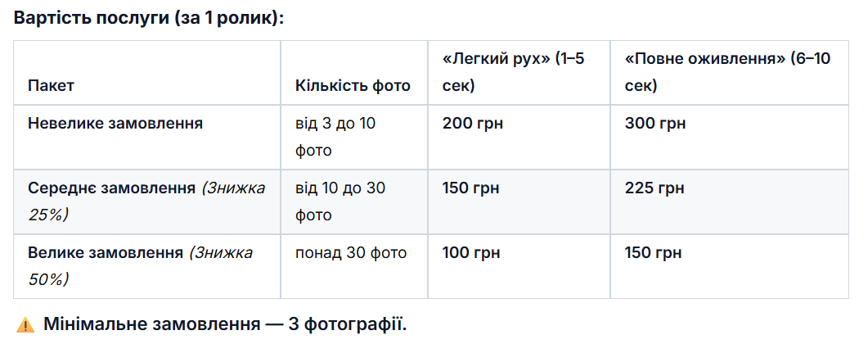Click the "Мінімальне замовлення — 3 фотографії" note
The width and height of the screenshot is (868, 353).
click(x=225, y=324)
